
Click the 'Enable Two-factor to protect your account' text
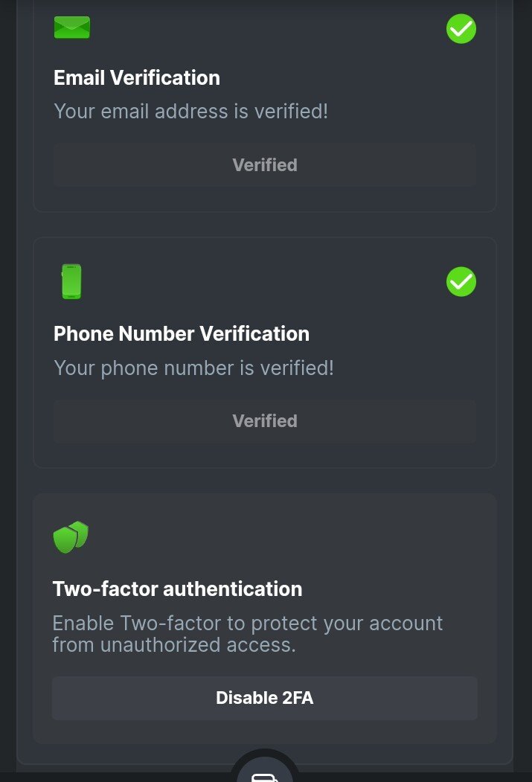248,623
